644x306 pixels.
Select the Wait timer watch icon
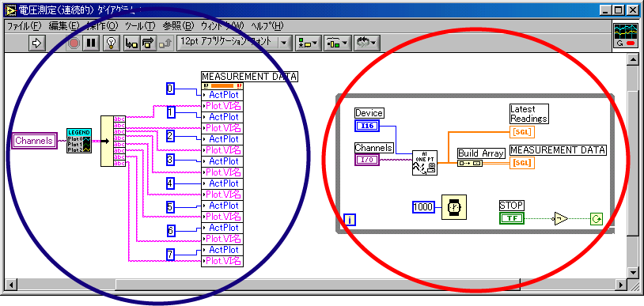[454, 207]
